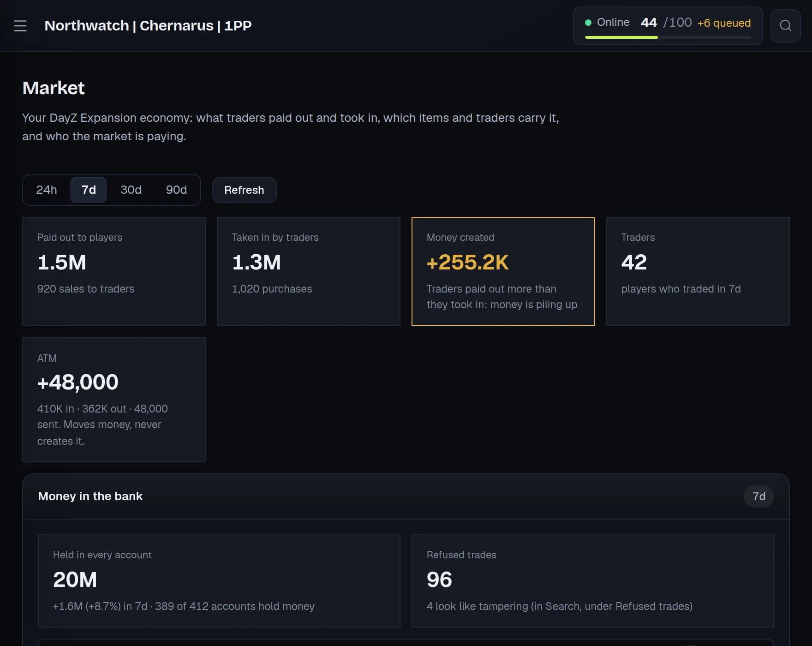Click '389 of 412 accounts hold money' text

click(x=235, y=606)
